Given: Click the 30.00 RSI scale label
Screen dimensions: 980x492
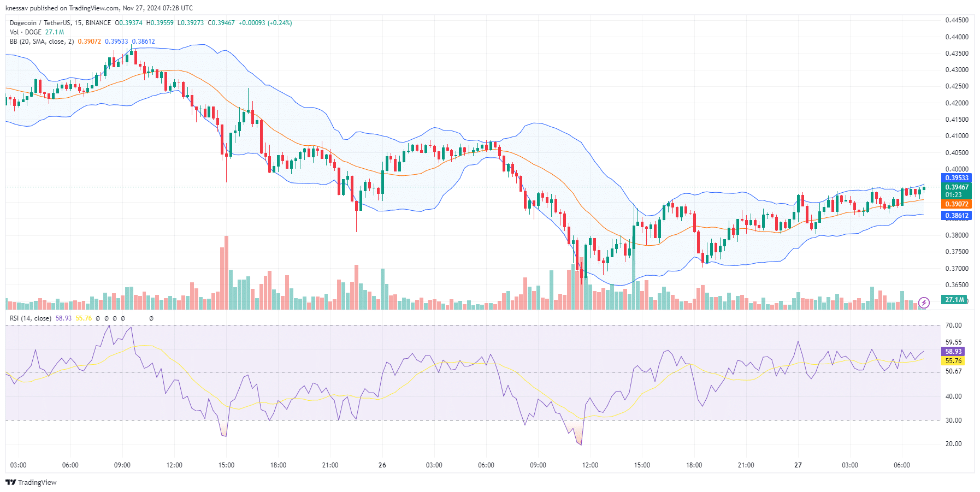Looking at the screenshot, I should pyautogui.click(x=953, y=420).
